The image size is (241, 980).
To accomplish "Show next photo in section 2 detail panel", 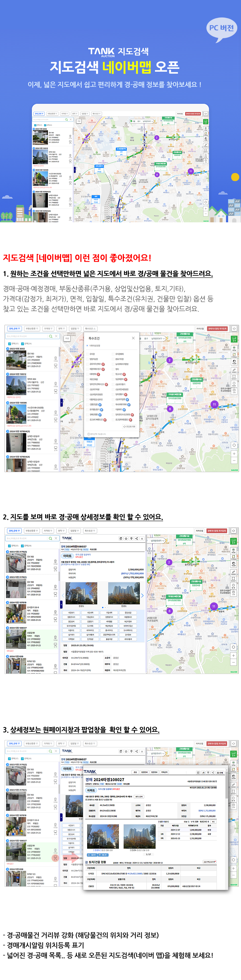I will pyautogui.click(x=142, y=595).
